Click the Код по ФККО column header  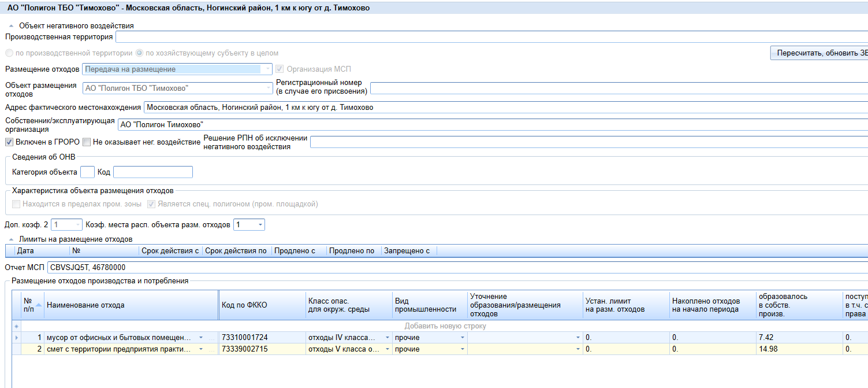pos(262,305)
